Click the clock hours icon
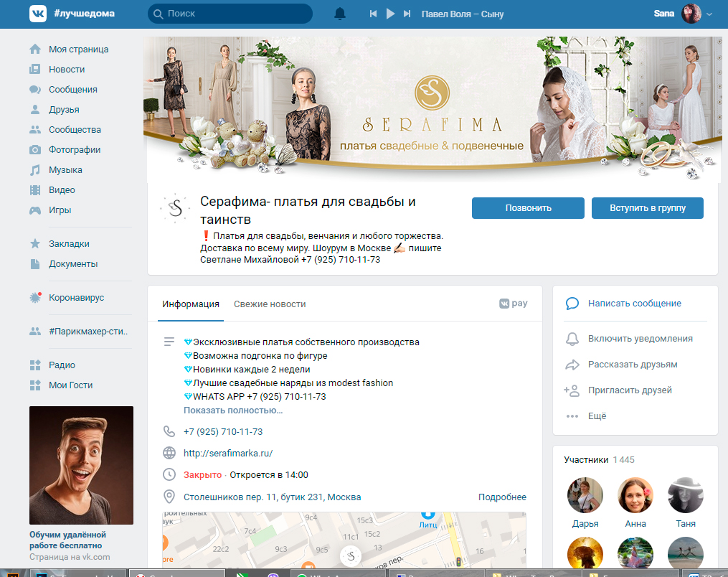 (x=169, y=474)
